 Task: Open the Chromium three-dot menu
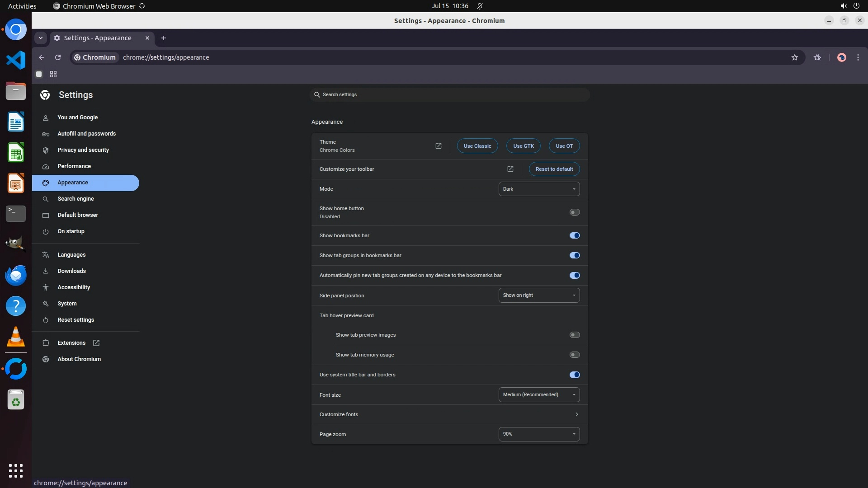(x=858, y=57)
